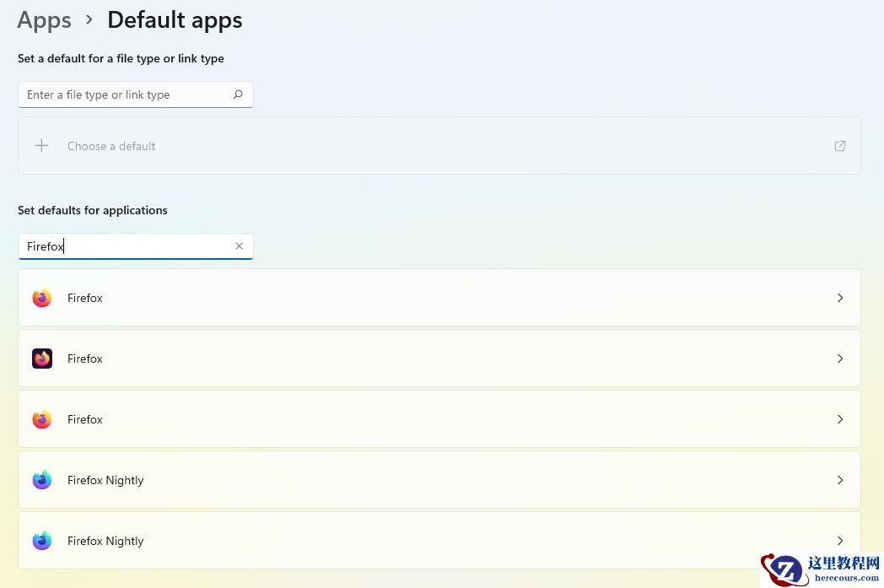This screenshot has height=588, width=884.
Task: Click the 'Choose a default' label
Action: [x=111, y=146]
